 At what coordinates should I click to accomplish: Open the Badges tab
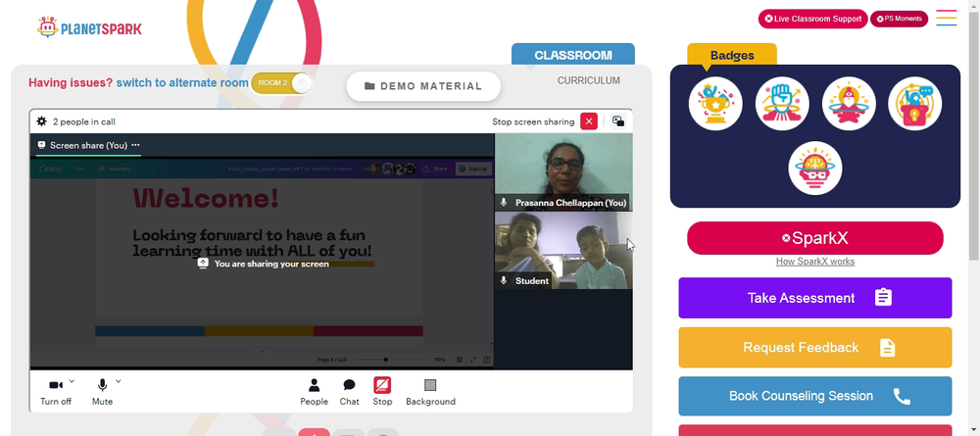point(732,55)
